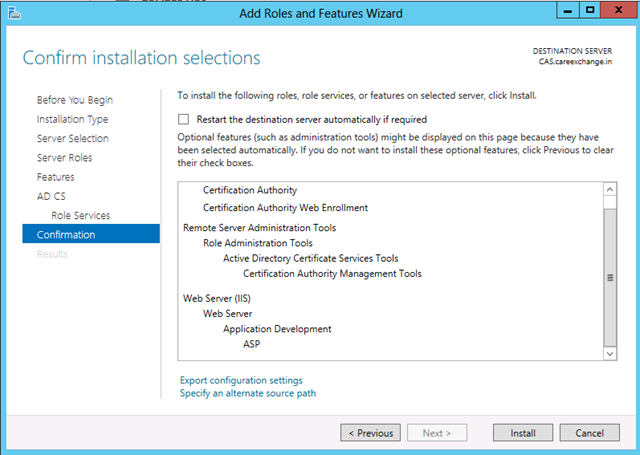Viewport: 640px width, 455px height.
Task: Cancel the wizard
Action: coord(589,433)
